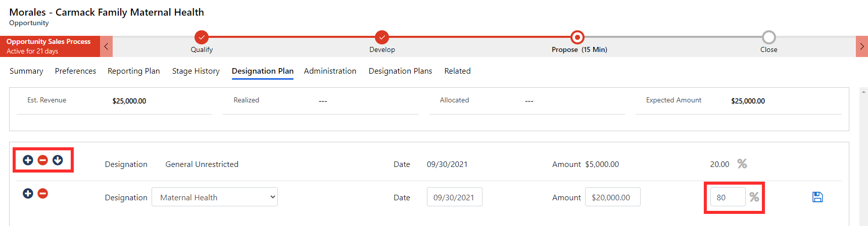Collapse process bar with left chevron
Viewport: 868px width, 226px height.
click(106, 46)
